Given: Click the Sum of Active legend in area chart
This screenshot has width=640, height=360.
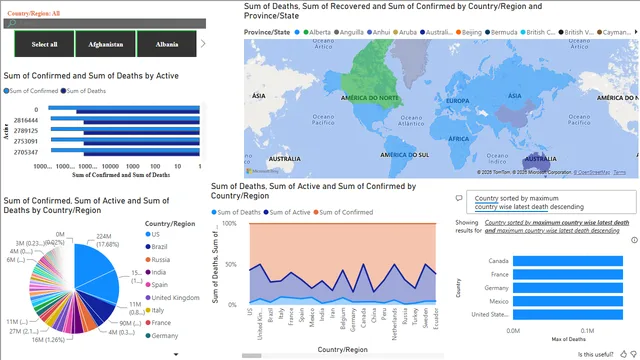Looking at the screenshot, I should point(286,212).
